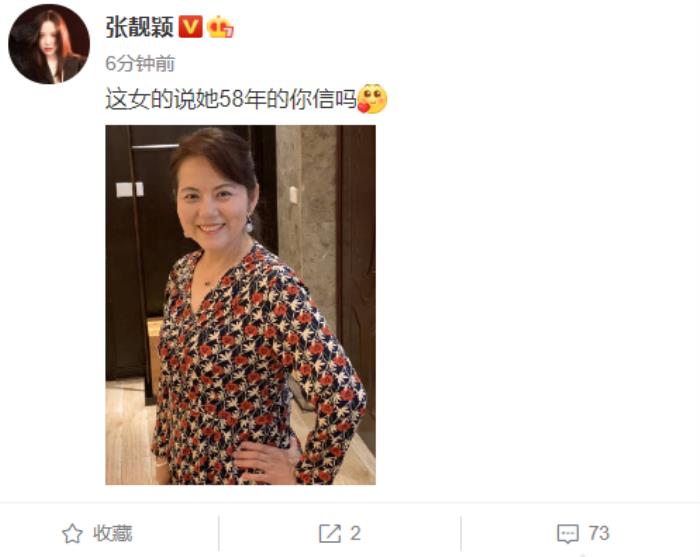Open the poster's round profile avatar
The width and height of the screenshot is (700, 557).
[49, 44]
